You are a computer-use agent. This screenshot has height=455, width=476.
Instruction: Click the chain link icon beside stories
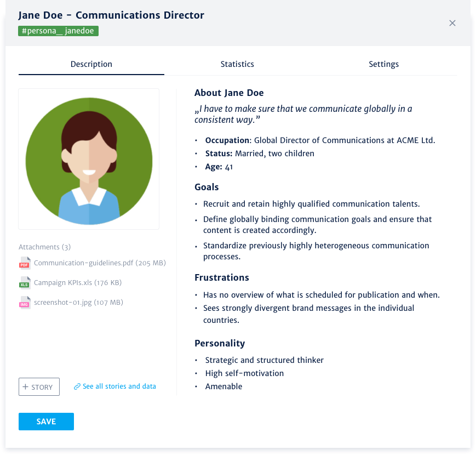tap(77, 387)
